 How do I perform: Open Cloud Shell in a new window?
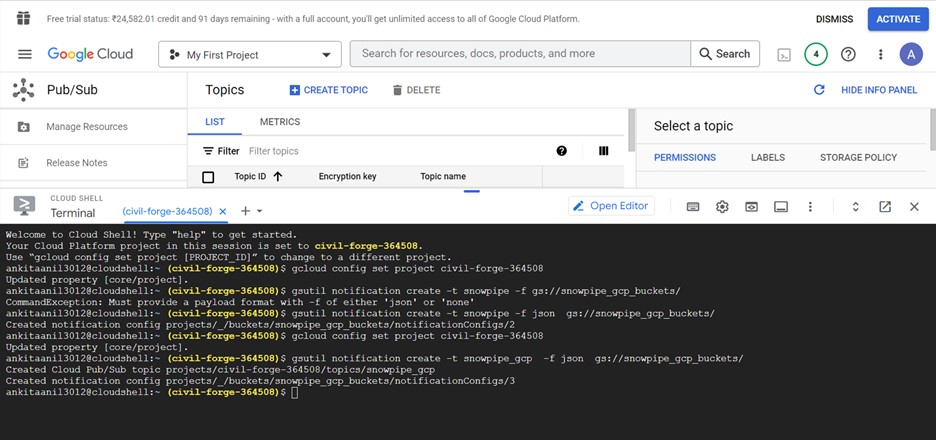tap(885, 207)
